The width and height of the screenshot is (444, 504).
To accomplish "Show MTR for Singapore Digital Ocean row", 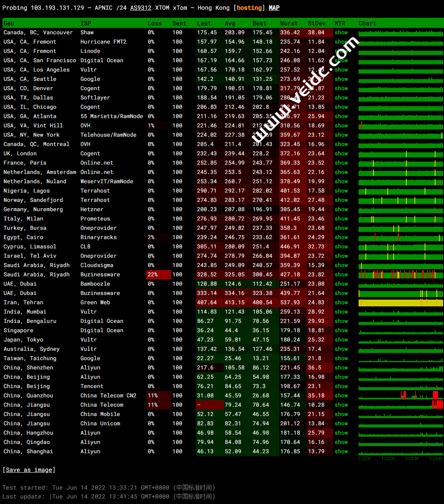I will (x=341, y=331).
